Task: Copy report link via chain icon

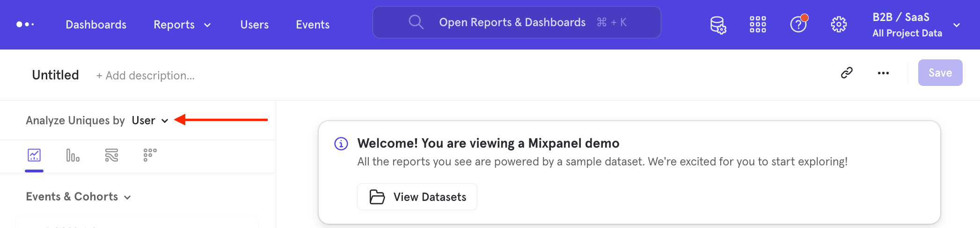Action: (x=847, y=73)
